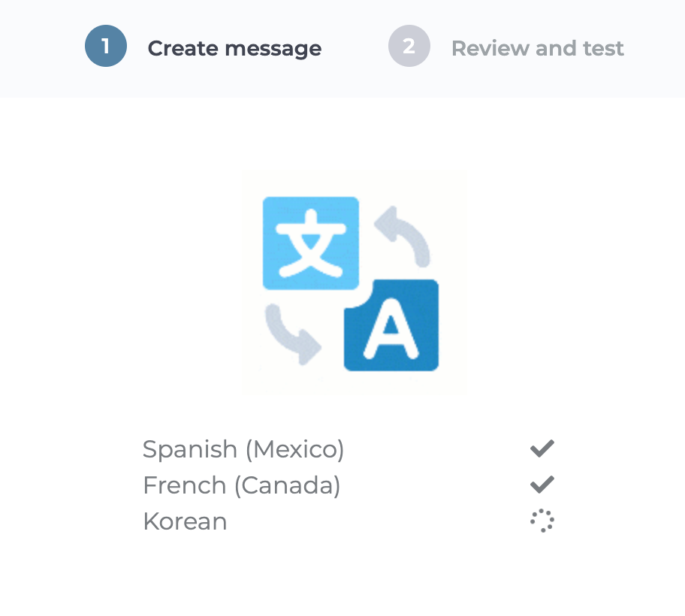This screenshot has height=616, width=685.
Task: Uncheck the Spanish (Mexico) completed mark
Action: point(540,448)
